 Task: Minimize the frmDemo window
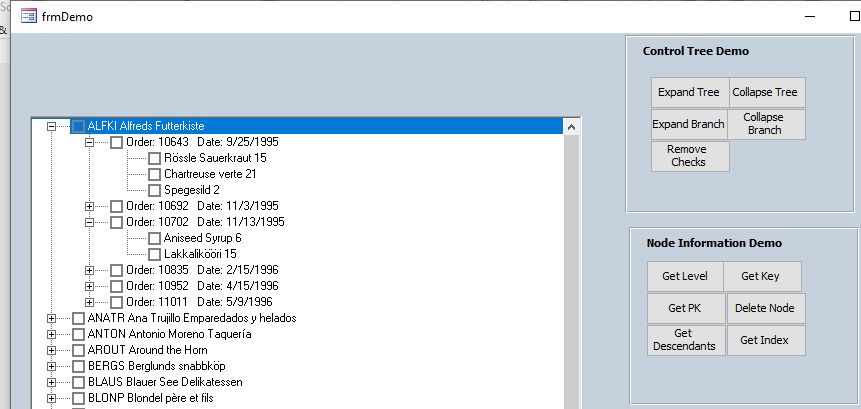[810, 16]
